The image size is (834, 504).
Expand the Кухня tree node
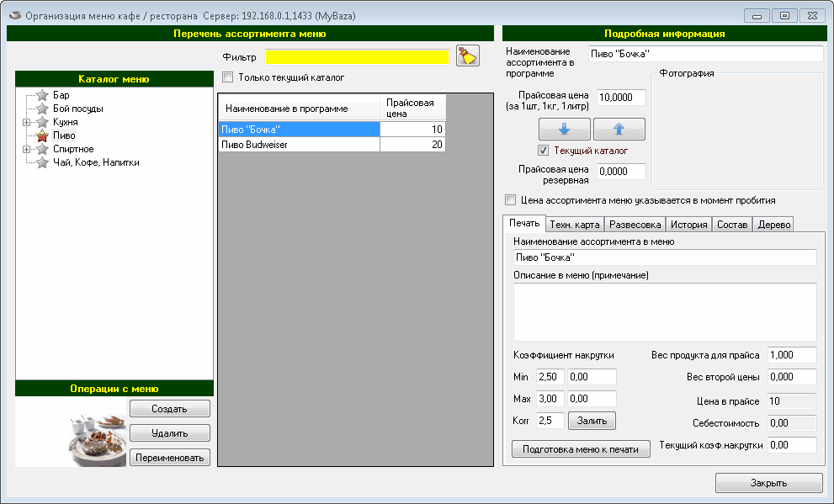26,122
